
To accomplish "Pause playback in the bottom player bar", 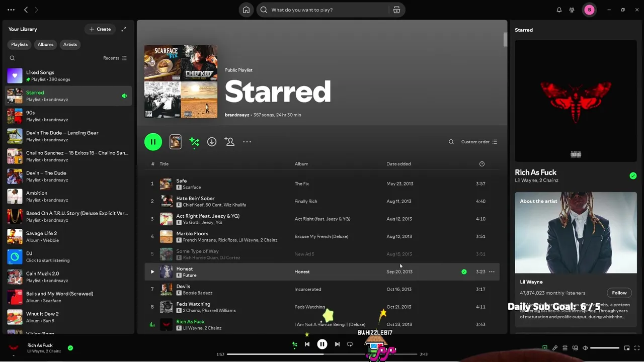I will pyautogui.click(x=322, y=344).
